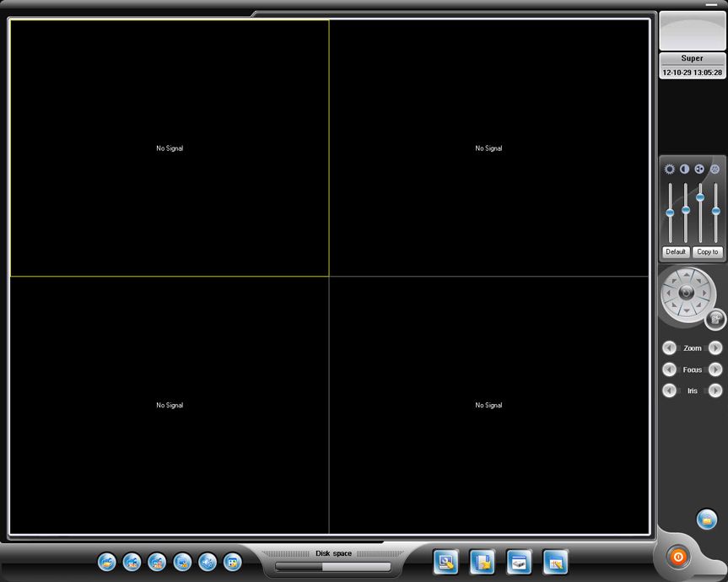Click the contrast slider handle

[x=685, y=209]
